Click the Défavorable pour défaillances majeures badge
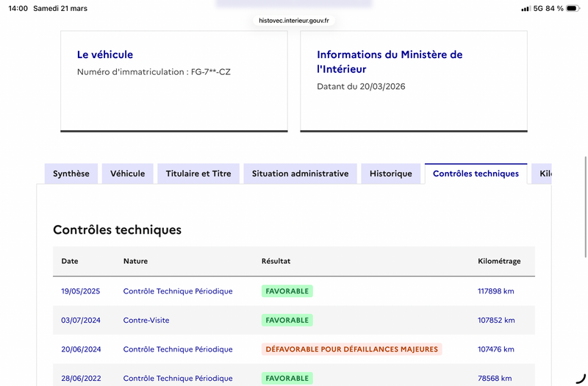 click(351, 349)
